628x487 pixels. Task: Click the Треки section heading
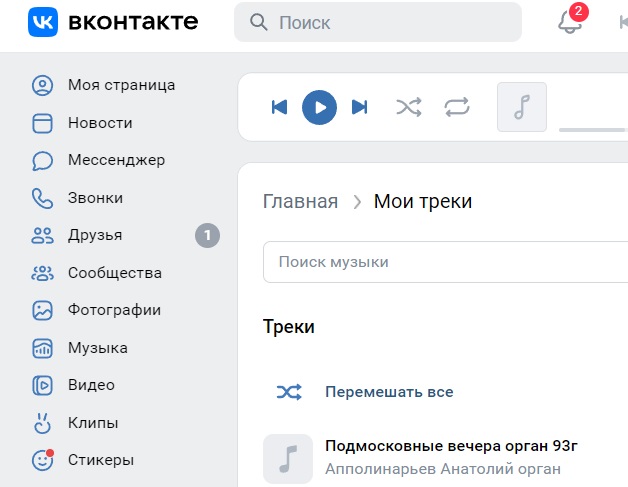[289, 327]
